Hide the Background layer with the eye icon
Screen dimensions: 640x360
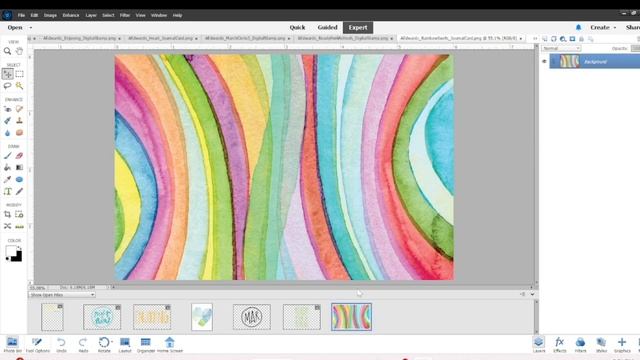pos(544,61)
